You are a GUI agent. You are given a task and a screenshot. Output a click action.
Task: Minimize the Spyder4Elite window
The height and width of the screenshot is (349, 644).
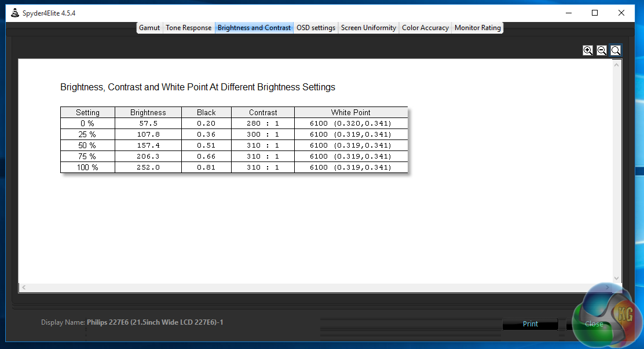569,13
